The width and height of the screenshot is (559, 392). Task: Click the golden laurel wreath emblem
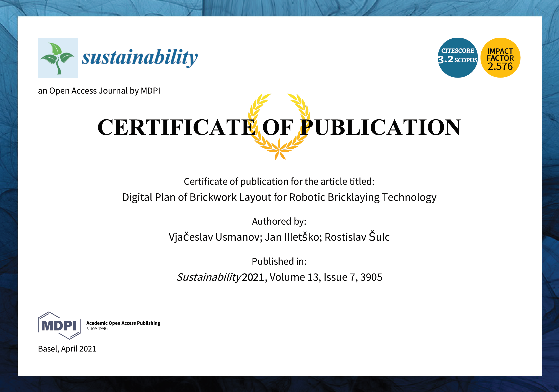point(279,127)
